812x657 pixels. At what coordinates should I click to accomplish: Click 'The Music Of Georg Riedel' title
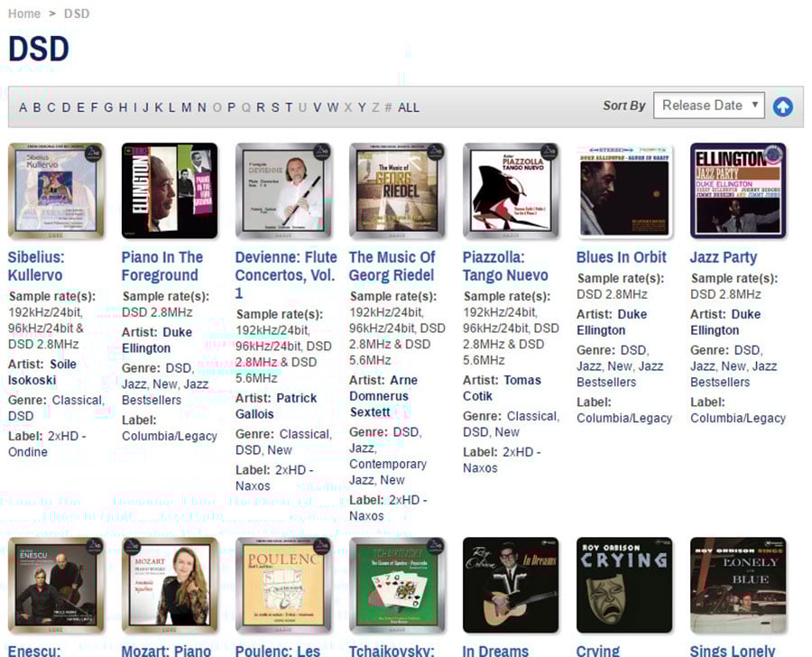[x=392, y=266]
